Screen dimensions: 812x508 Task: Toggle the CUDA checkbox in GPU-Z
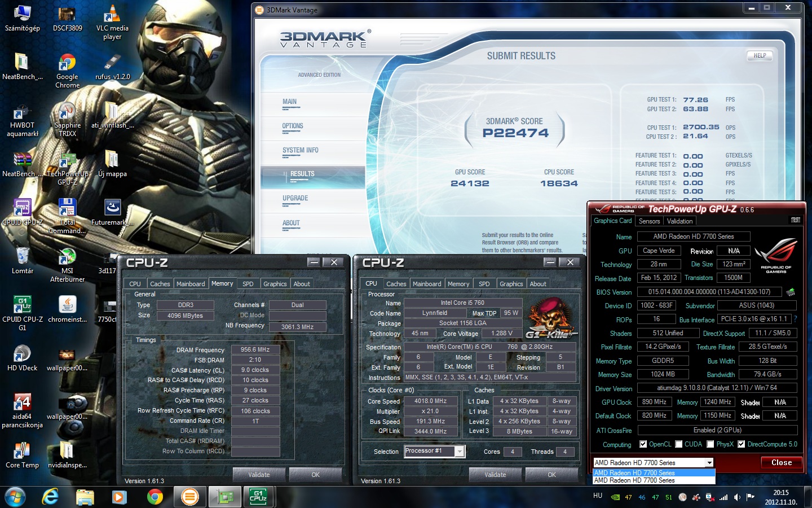[679, 444]
